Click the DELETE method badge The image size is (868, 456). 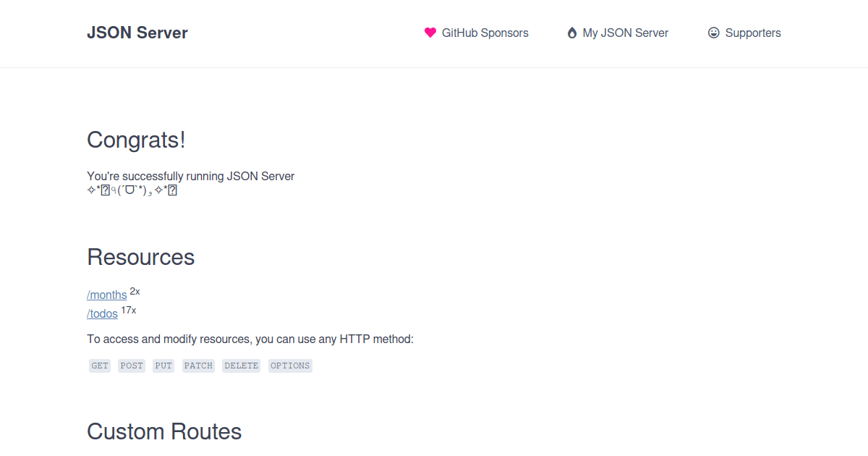(x=241, y=366)
